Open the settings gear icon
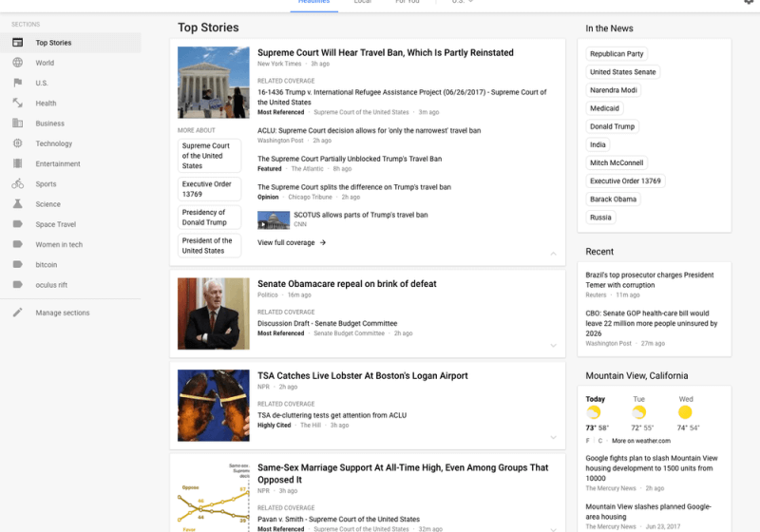This screenshot has height=532, width=760. point(750,2)
